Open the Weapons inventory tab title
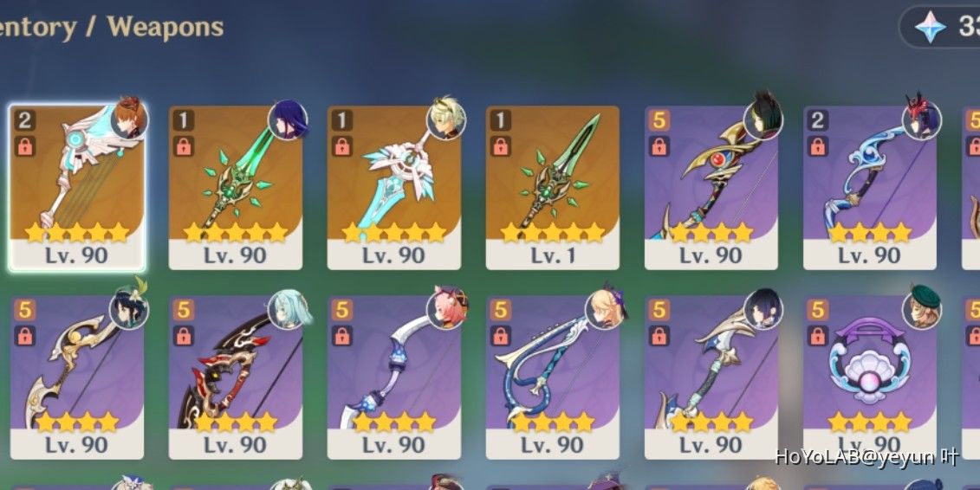Viewport: 980px width, 490px height. [165, 27]
